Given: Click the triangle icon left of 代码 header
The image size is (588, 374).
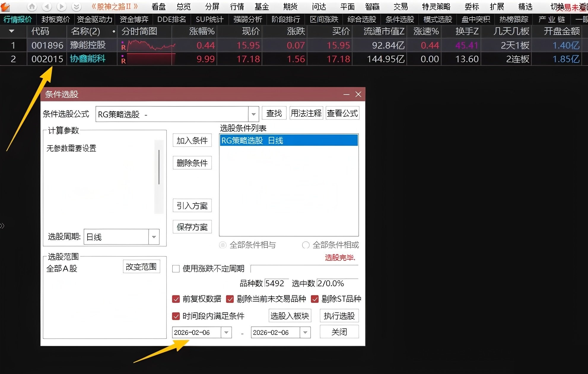Looking at the screenshot, I should [12, 31].
